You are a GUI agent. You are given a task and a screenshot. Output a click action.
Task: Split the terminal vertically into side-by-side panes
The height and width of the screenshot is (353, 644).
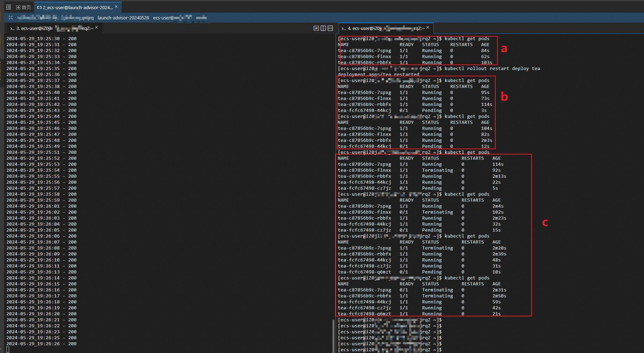pyautogui.click(x=323, y=28)
